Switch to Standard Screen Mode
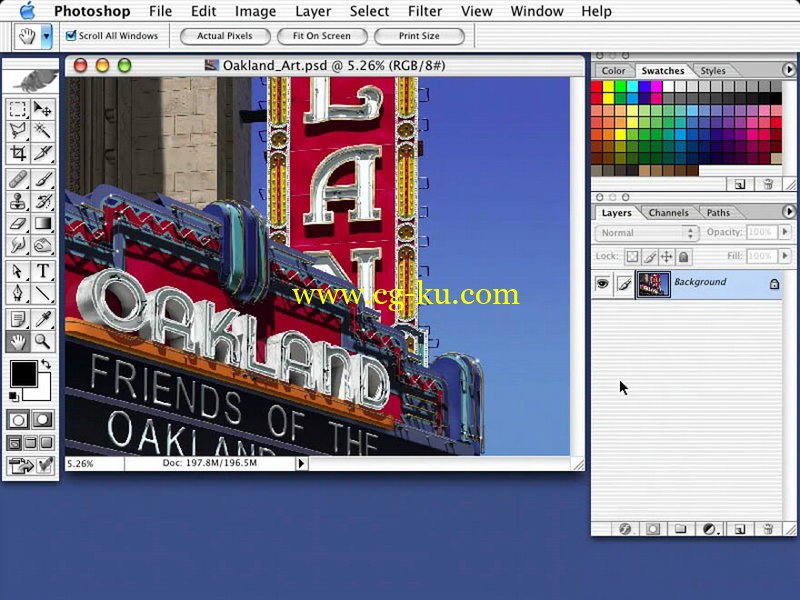Screen dimensions: 800x600 14,443
